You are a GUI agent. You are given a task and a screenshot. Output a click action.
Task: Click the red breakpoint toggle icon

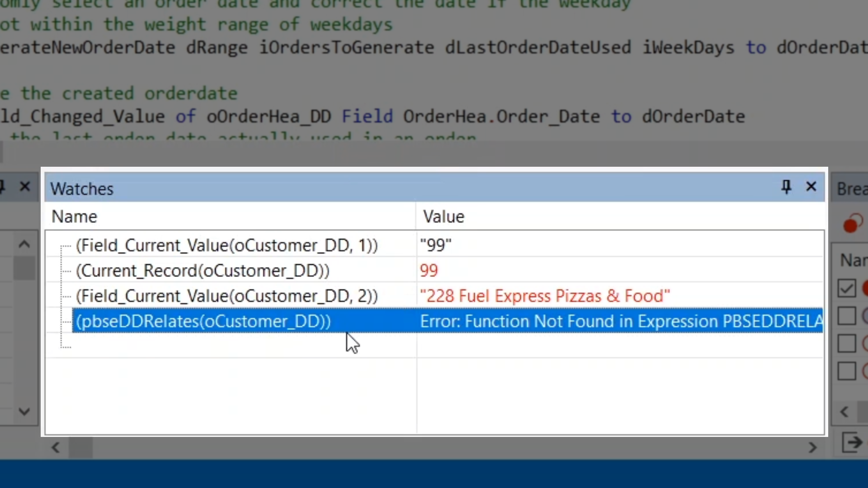click(x=853, y=224)
